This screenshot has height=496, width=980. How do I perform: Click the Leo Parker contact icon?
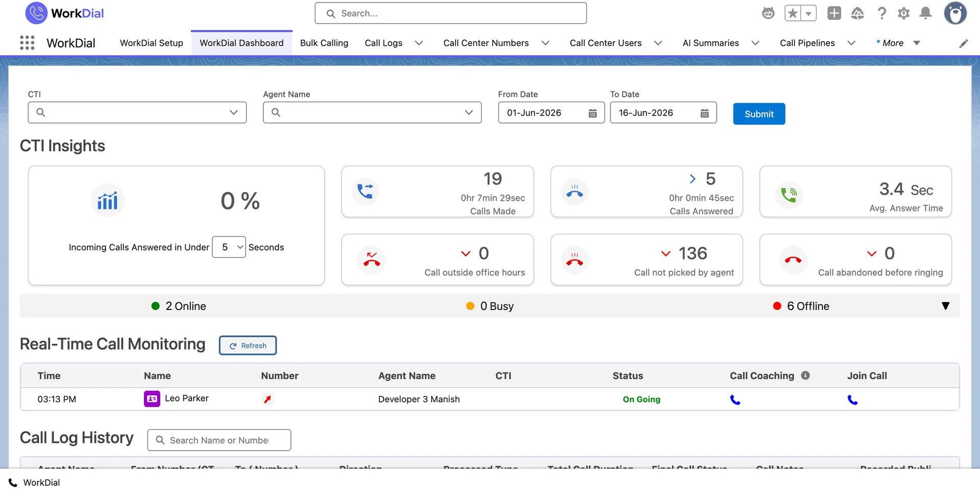tap(152, 398)
